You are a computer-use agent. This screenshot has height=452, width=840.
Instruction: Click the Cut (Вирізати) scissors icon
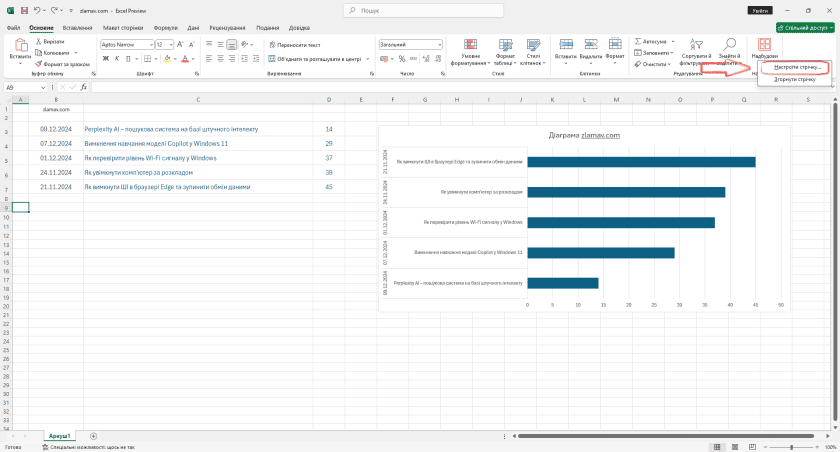pos(39,41)
